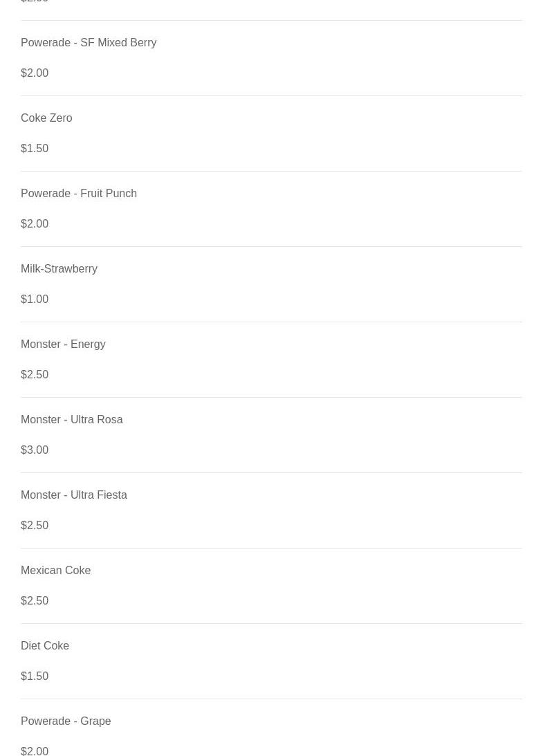This screenshot has width=543, height=756.
Task: Click the $2.00 price under SF Mixed Berry
Action: tap(35, 73)
